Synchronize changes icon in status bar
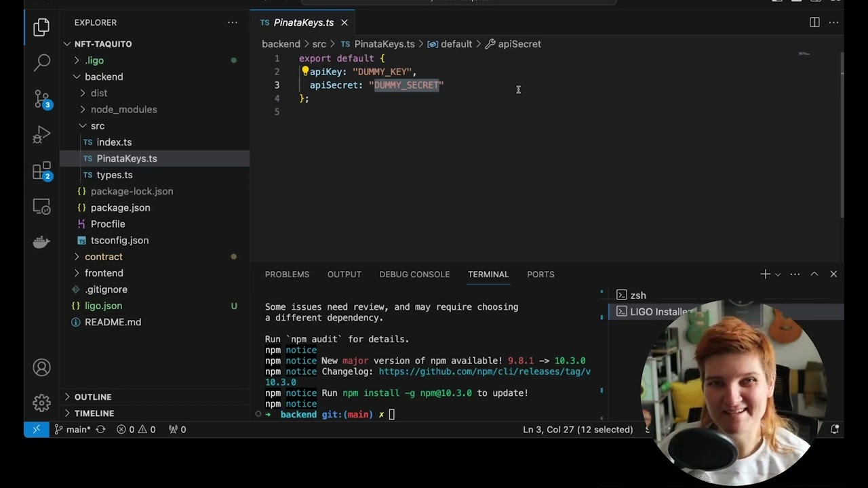Viewport: 868px width, 488px height. point(101,429)
